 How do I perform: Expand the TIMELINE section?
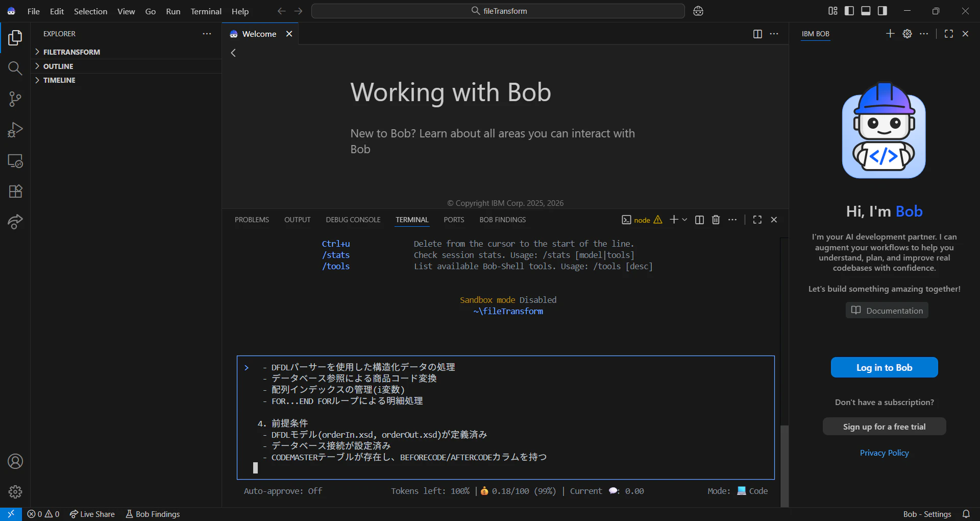pyautogui.click(x=126, y=80)
